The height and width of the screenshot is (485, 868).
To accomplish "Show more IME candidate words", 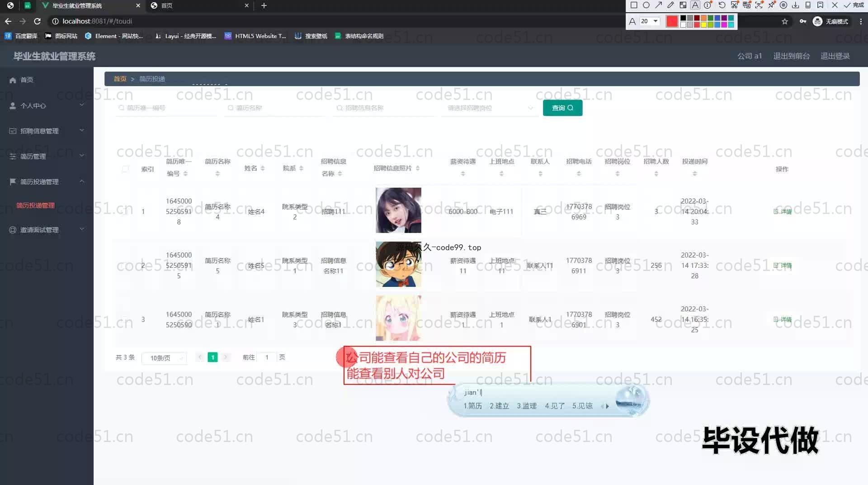I will 607,406.
